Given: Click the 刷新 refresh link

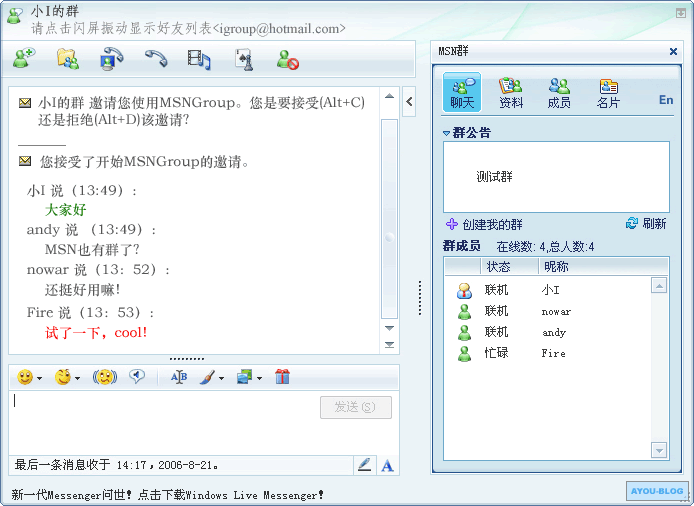Looking at the screenshot, I should coord(654,224).
